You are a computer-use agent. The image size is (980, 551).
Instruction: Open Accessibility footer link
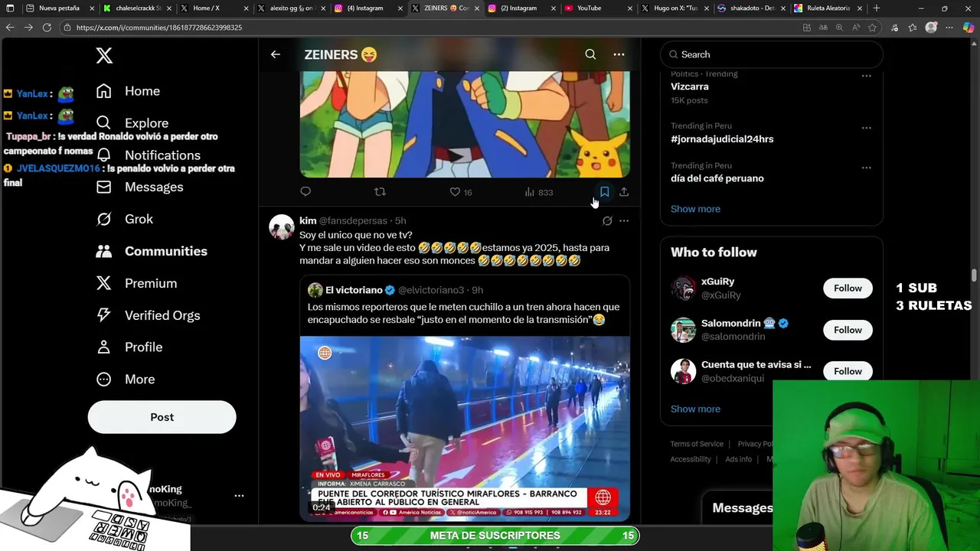coord(691,459)
